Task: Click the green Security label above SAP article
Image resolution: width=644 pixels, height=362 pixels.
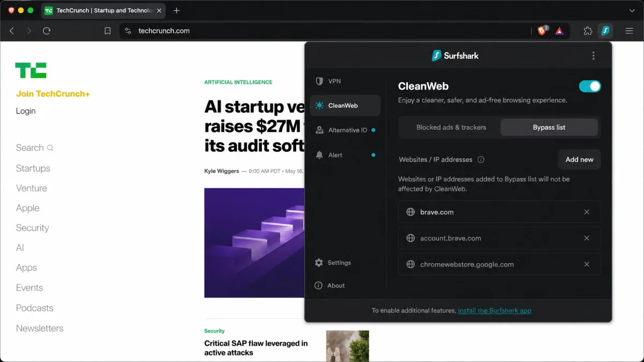Action: tap(214, 331)
